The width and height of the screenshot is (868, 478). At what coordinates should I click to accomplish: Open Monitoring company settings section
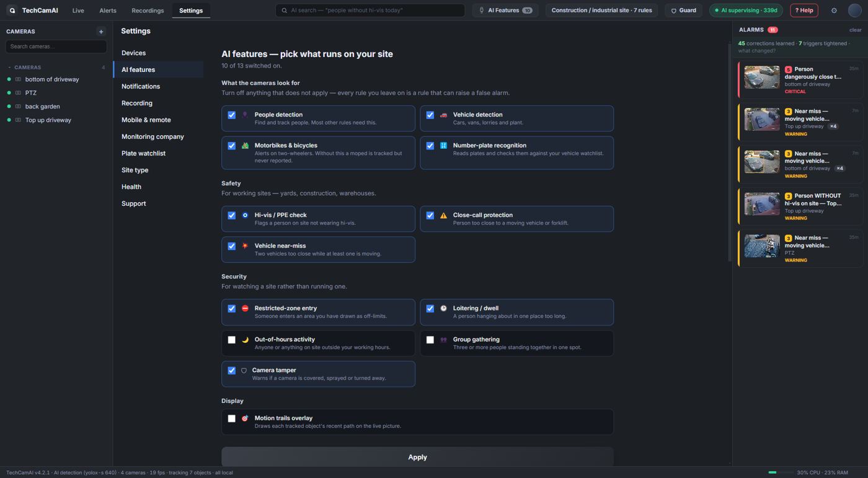click(159, 136)
